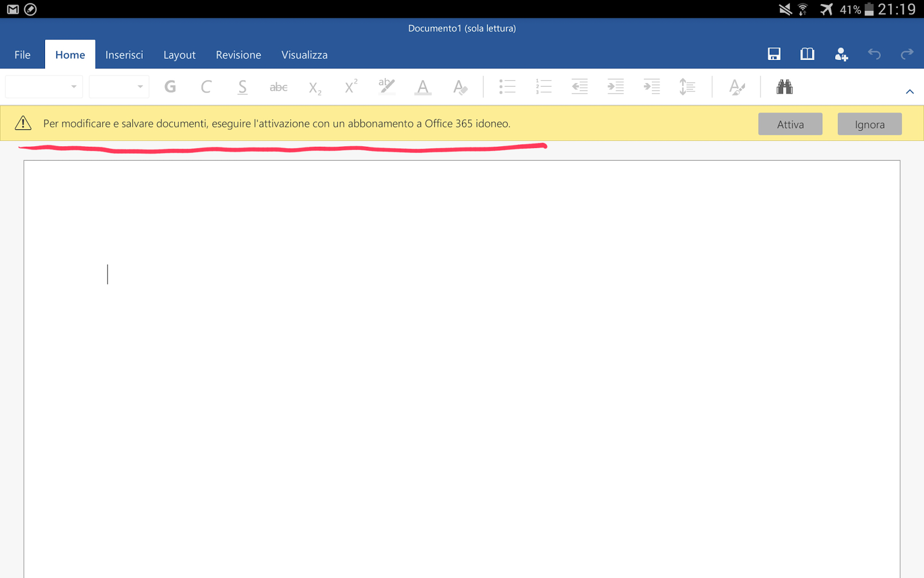Open line spacing options

(687, 87)
